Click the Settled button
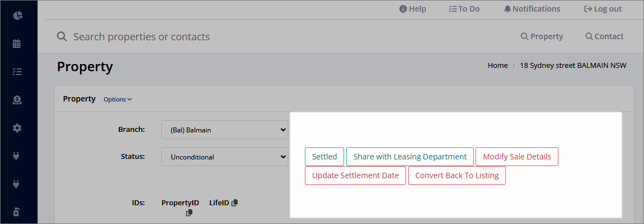644x224 pixels. click(x=324, y=157)
